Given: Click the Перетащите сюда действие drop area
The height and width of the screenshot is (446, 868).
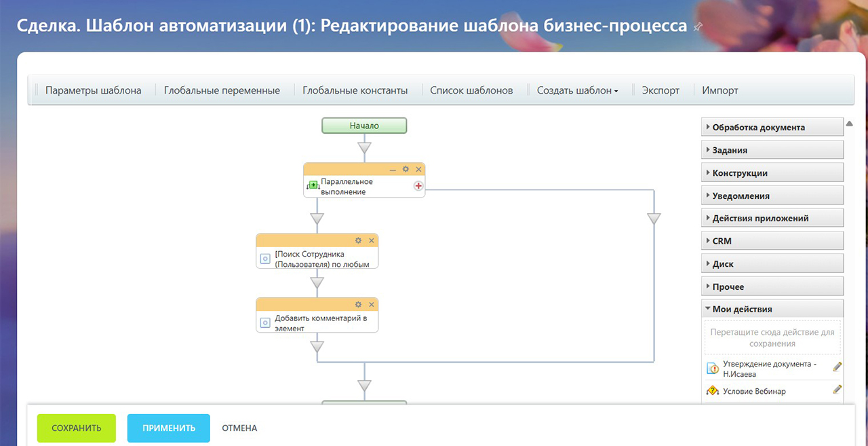Looking at the screenshot, I should tap(772, 337).
